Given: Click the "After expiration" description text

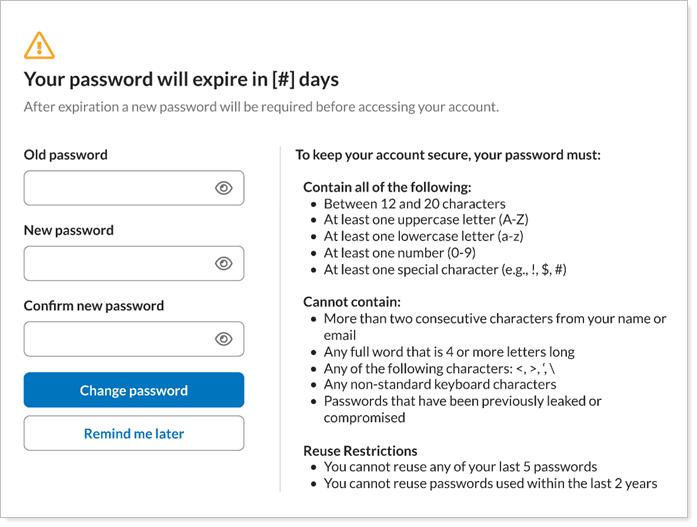Looking at the screenshot, I should click(261, 107).
